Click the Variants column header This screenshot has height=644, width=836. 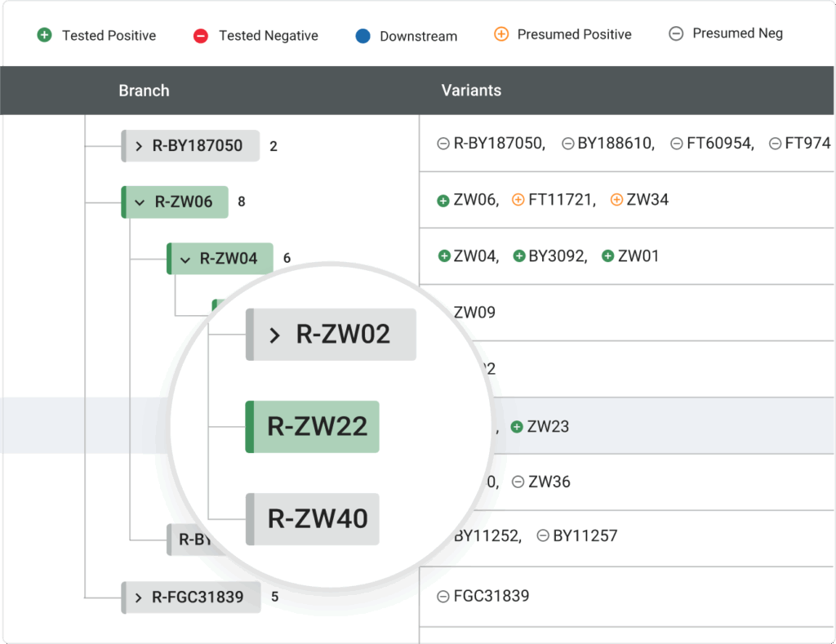coord(471,91)
